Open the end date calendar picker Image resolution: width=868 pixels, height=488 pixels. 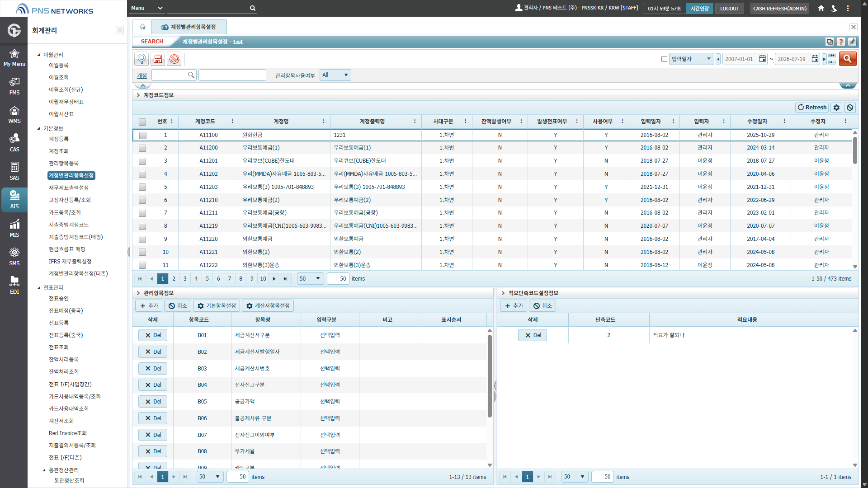click(815, 59)
